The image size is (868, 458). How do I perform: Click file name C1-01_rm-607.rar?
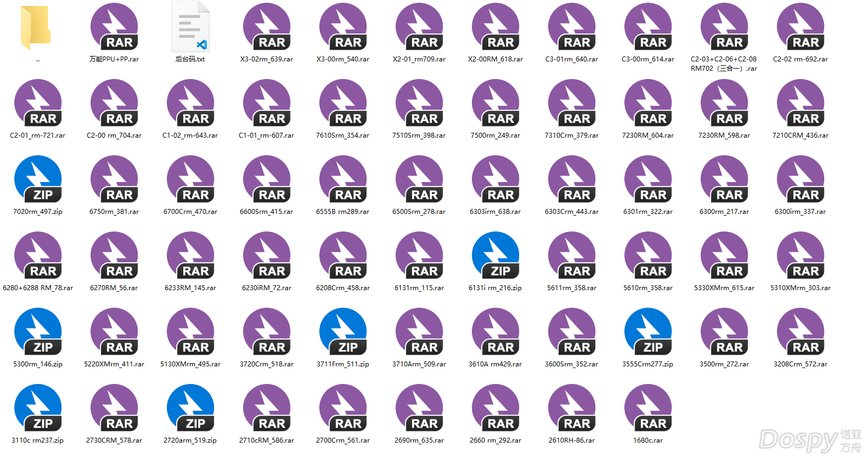click(x=267, y=135)
